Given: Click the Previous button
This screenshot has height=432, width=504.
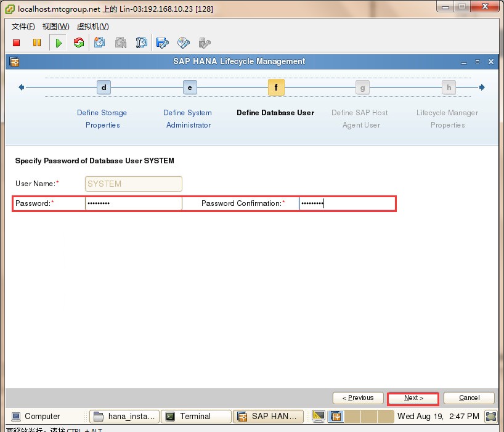Looking at the screenshot, I should pyautogui.click(x=358, y=398).
